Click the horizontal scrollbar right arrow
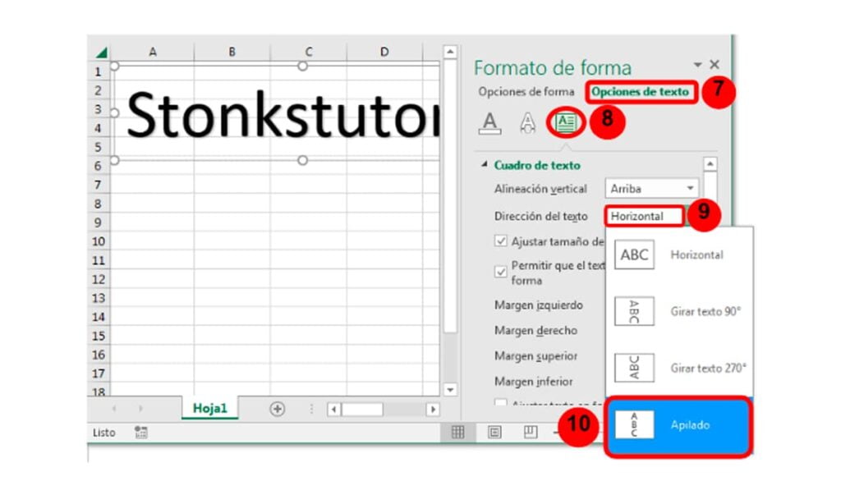841x504 pixels. [x=433, y=410]
